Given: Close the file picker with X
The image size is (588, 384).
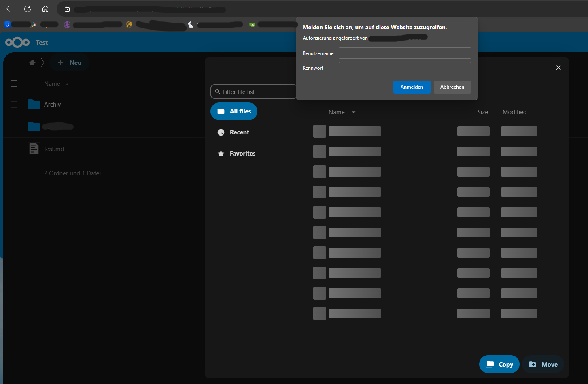Looking at the screenshot, I should point(558,68).
